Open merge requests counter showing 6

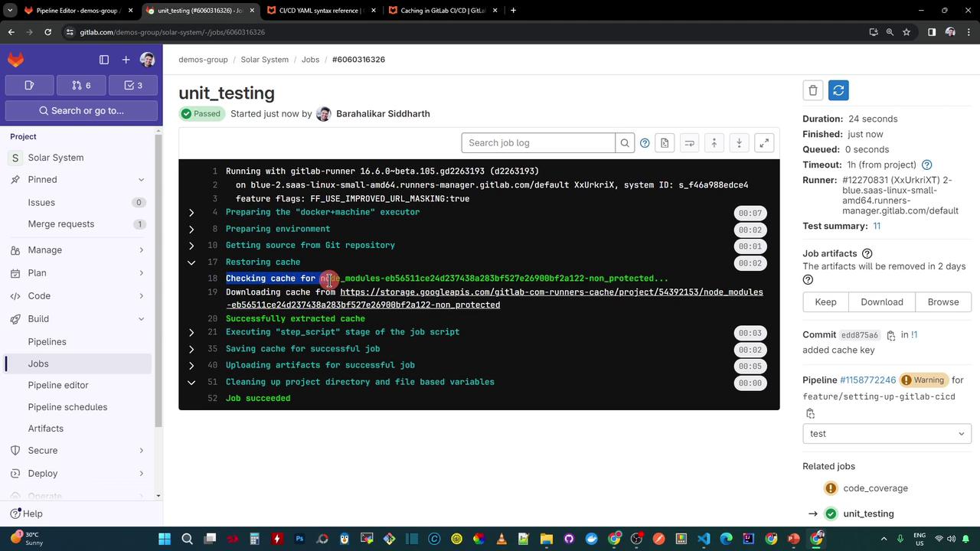click(81, 85)
